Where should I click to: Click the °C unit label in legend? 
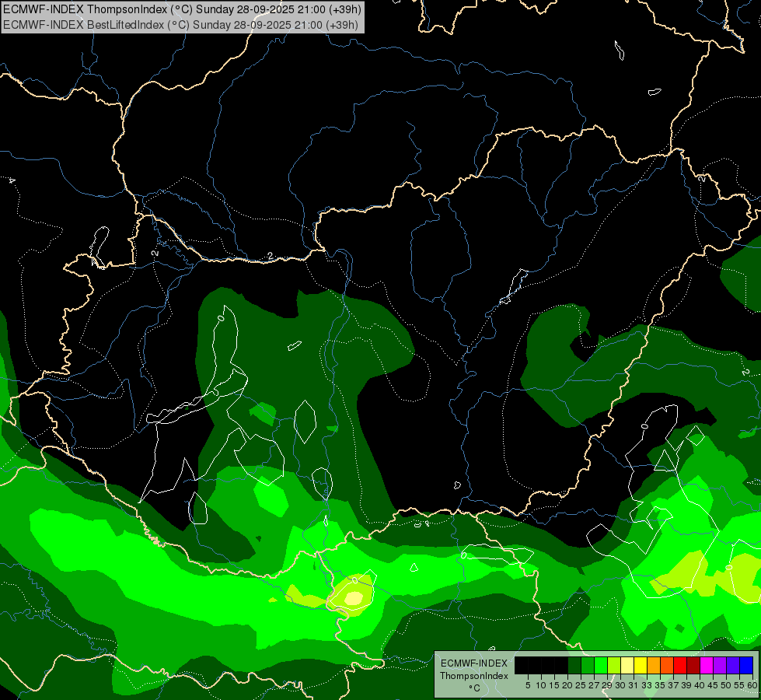coord(475,688)
